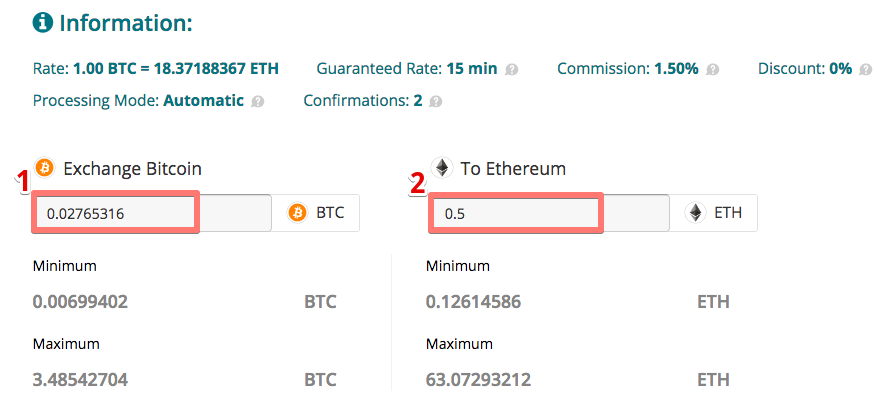Image resolution: width=877 pixels, height=406 pixels.
Task: Click the Ethereum amount field showing 0.5
Action: click(549, 213)
